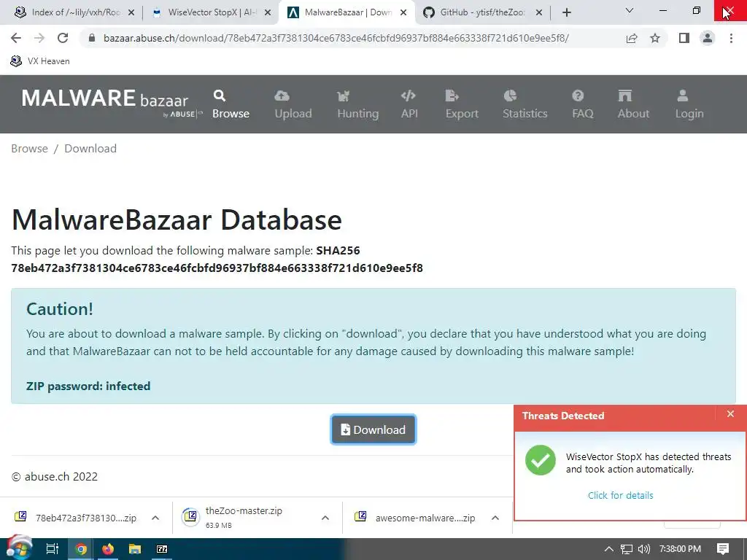Open File Explorer from the taskbar

(135, 549)
